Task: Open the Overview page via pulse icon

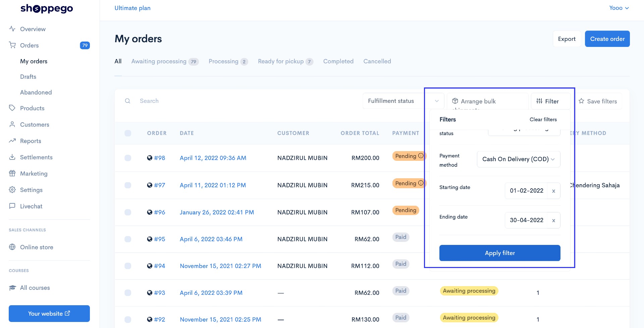Action: coord(12,29)
